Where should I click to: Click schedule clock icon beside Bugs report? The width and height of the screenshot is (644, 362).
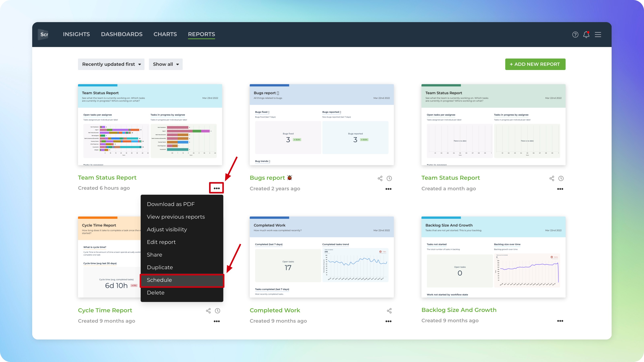(x=389, y=178)
